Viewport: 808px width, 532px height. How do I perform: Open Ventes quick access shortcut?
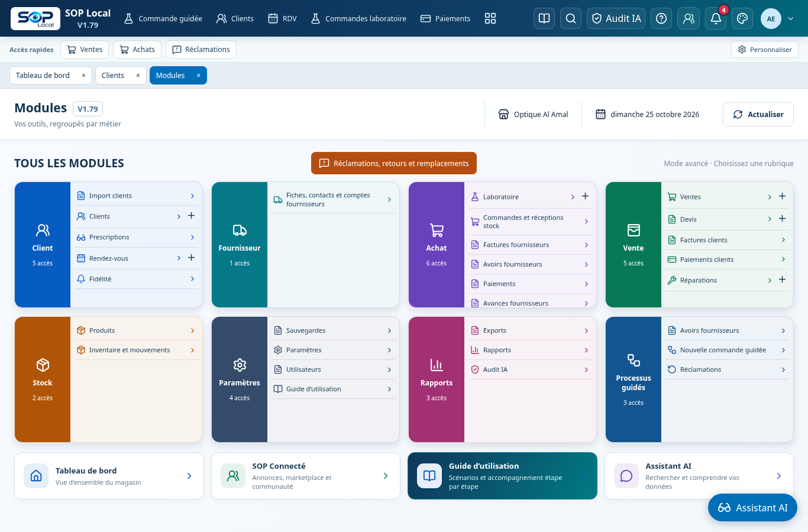[x=85, y=50]
